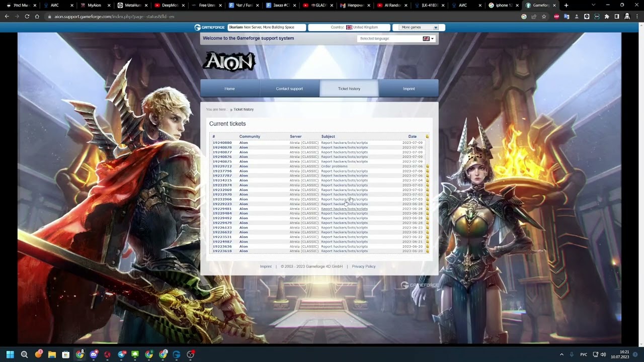Open the Order problems ticket subject
The width and height of the screenshot is (644, 362).
coord(334,166)
